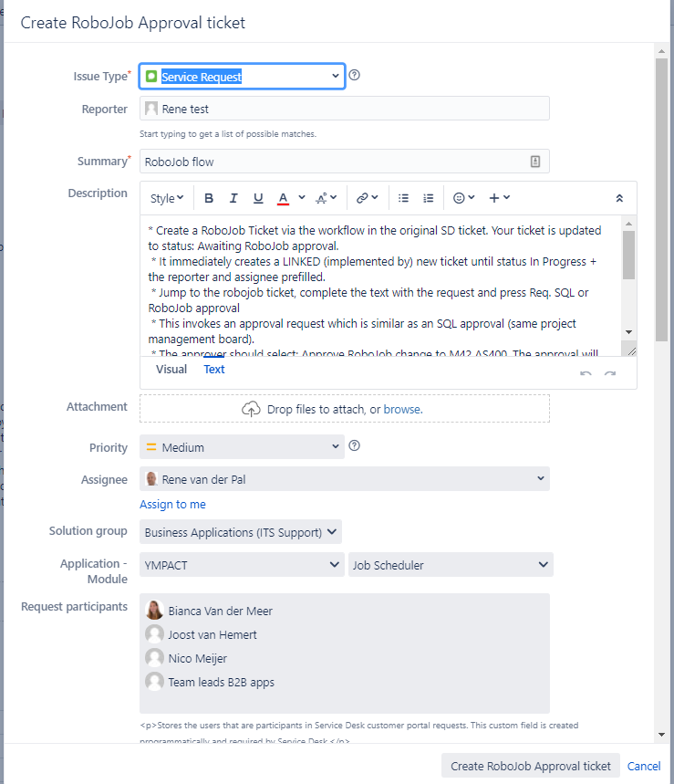Viewport: 674px width, 784px height.
Task: Open more text colors dropdown arrow
Action: pos(302,197)
